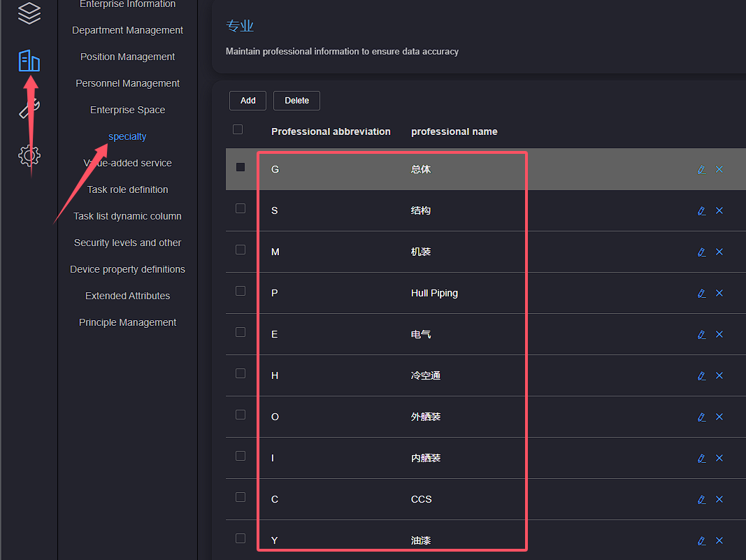
Task: Check the P Hull Piping row checkbox
Action: [x=241, y=291]
